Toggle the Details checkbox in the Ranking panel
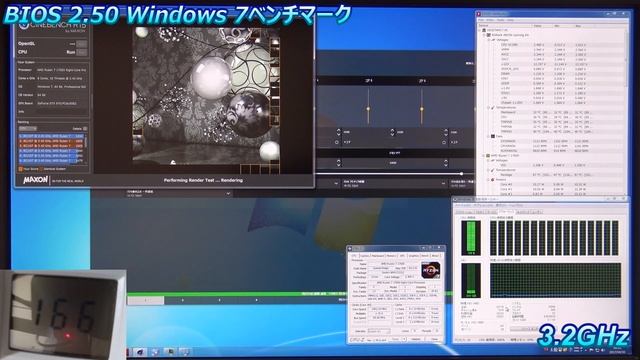The height and width of the screenshot is (360, 640). click(x=85, y=129)
